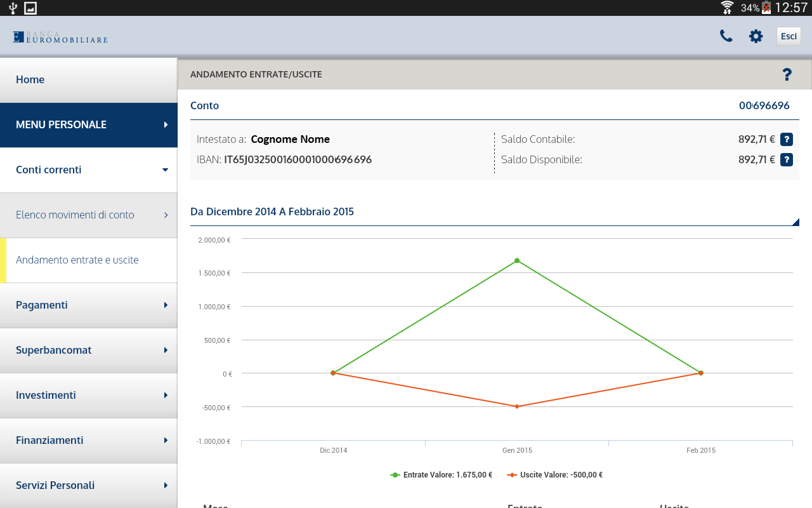Open help for Andamento Entrate/Uscite
The height and width of the screenshot is (508, 812).
pyautogui.click(x=787, y=75)
